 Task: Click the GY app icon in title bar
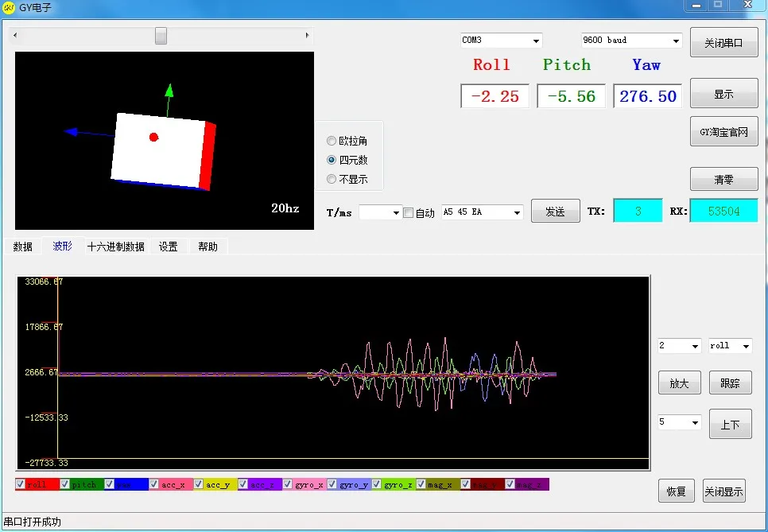click(x=8, y=7)
